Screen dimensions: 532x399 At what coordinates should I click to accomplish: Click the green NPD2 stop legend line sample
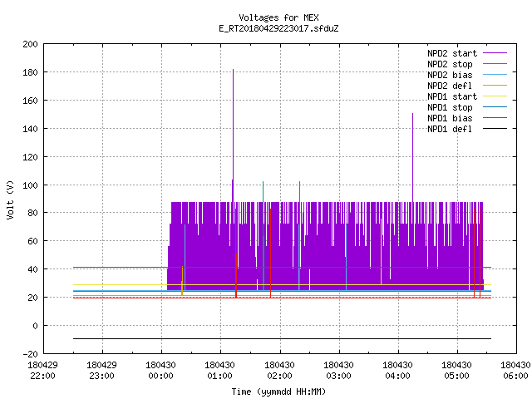(495, 64)
